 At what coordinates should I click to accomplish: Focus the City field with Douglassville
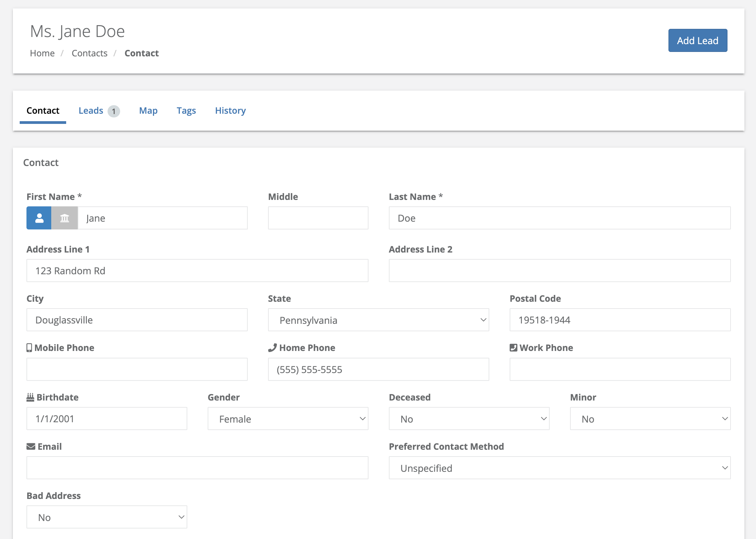[137, 320]
